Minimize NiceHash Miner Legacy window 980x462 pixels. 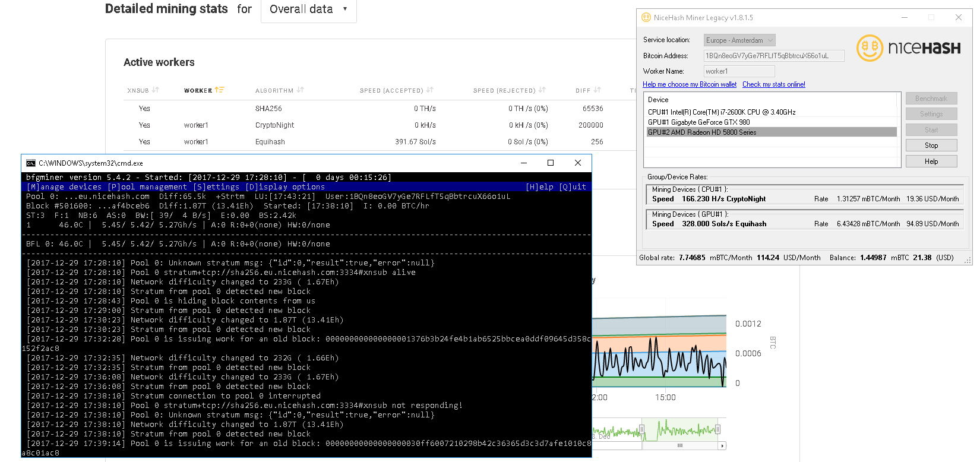[x=905, y=18]
